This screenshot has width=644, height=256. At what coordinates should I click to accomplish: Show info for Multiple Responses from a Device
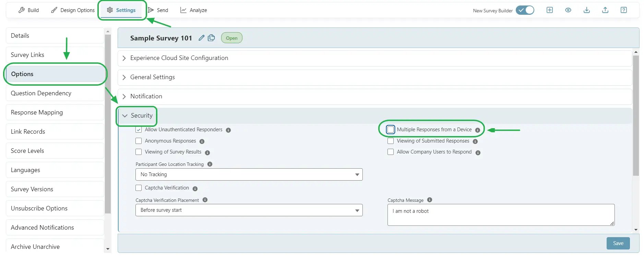click(x=478, y=130)
